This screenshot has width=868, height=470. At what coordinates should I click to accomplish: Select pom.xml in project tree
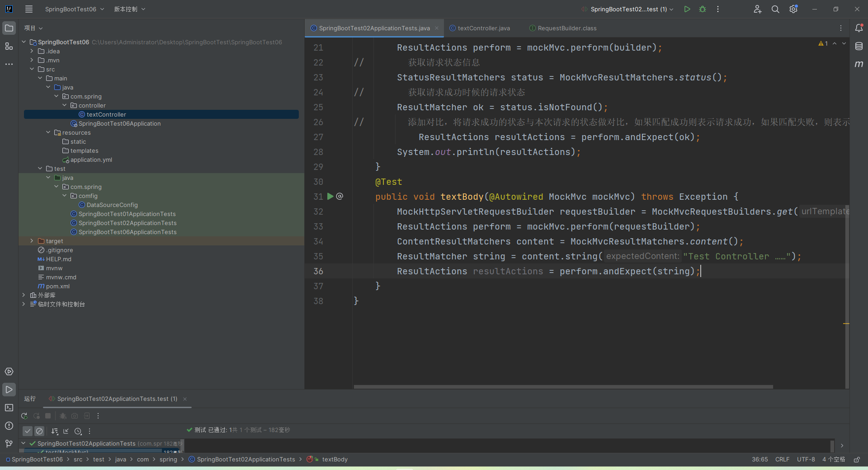tap(57, 286)
